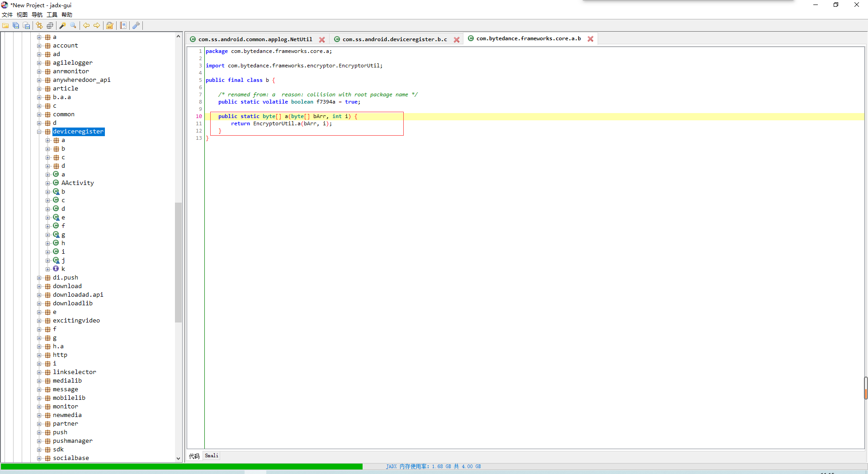Select the di.push package
868x474 pixels.
pyautogui.click(x=66, y=278)
